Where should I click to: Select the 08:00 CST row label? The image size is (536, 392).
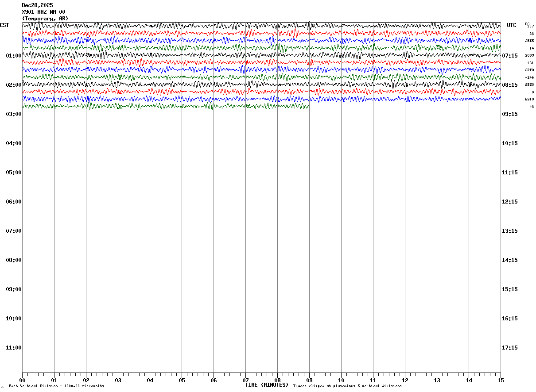(14, 260)
